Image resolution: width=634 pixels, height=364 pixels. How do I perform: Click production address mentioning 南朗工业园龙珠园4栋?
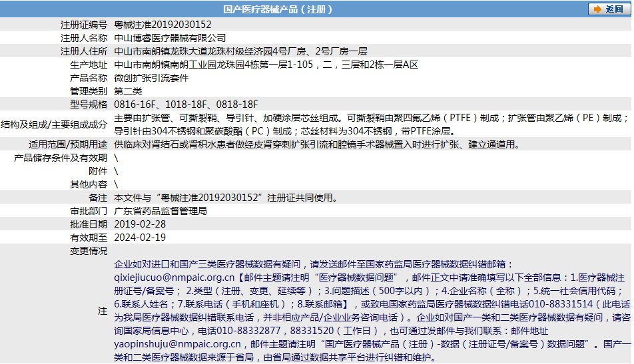coord(266,65)
